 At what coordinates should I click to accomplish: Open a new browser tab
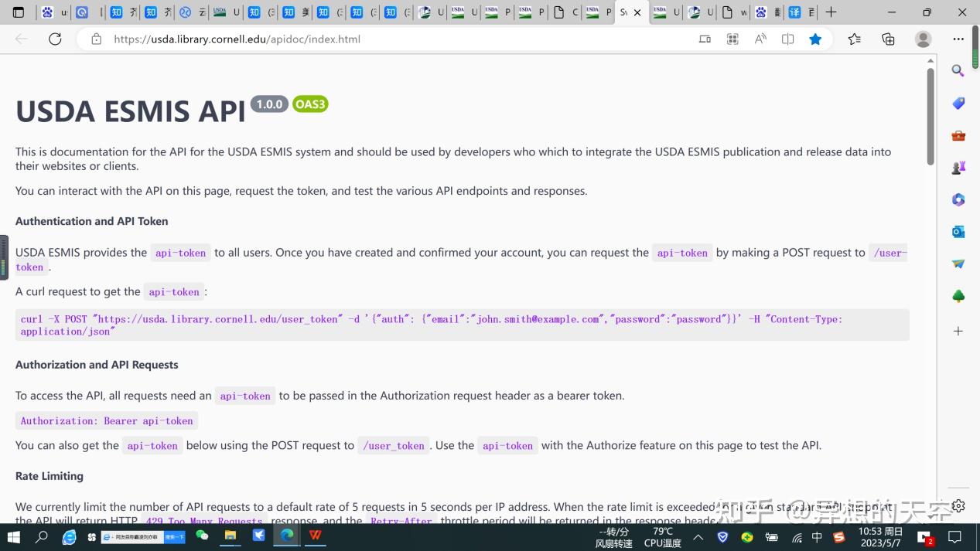point(831,12)
